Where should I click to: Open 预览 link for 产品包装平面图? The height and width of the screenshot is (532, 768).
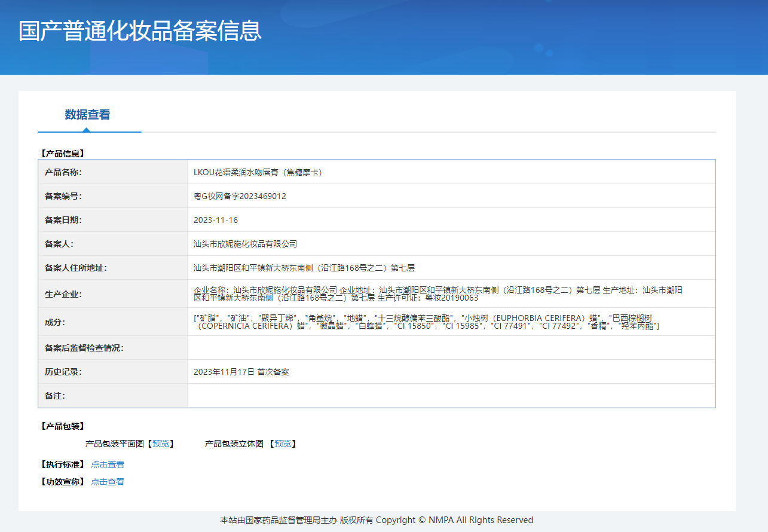pos(160,444)
